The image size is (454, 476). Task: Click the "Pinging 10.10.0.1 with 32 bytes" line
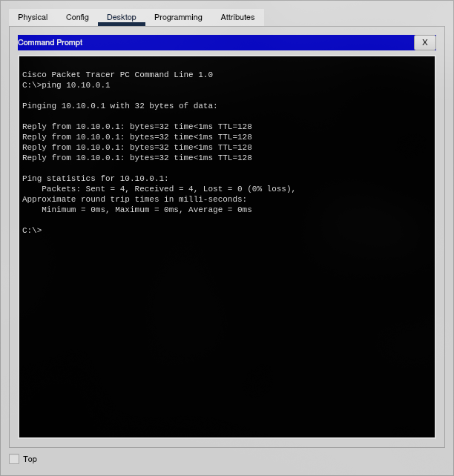(x=119, y=106)
